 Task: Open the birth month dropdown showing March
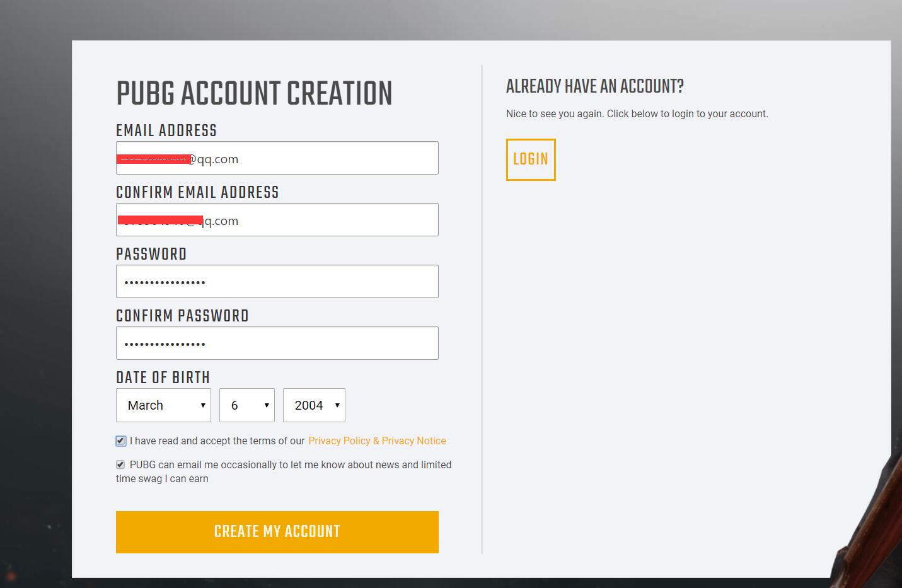[x=163, y=405]
